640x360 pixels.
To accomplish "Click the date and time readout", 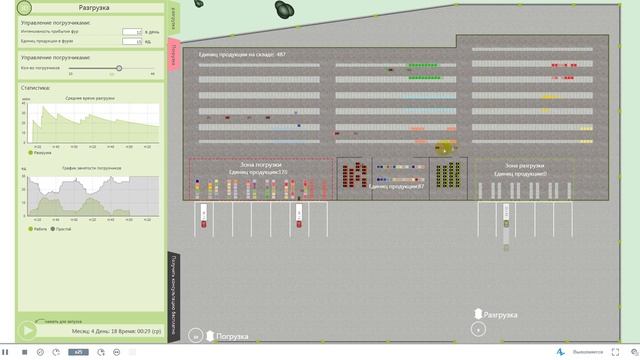I will (x=116, y=331).
